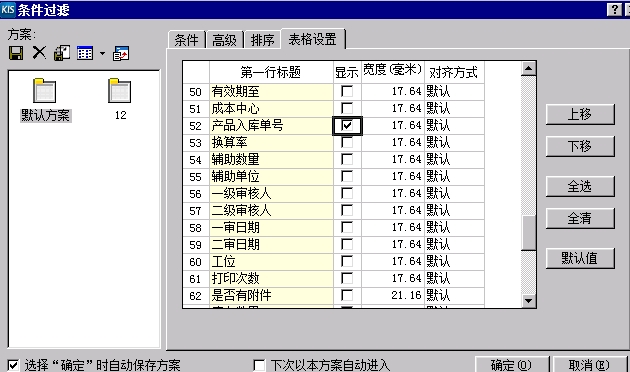Switch to the 高级 tab

pyautogui.click(x=224, y=40)
